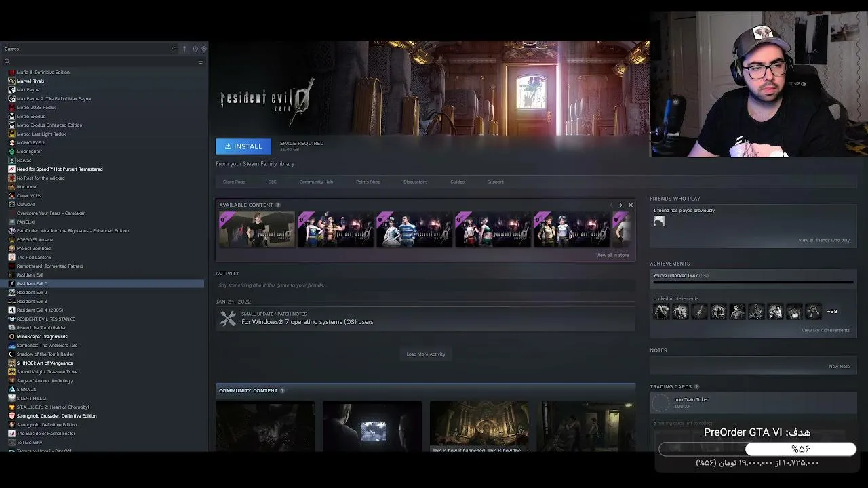Open the DLC tab

tap(272, 182)
